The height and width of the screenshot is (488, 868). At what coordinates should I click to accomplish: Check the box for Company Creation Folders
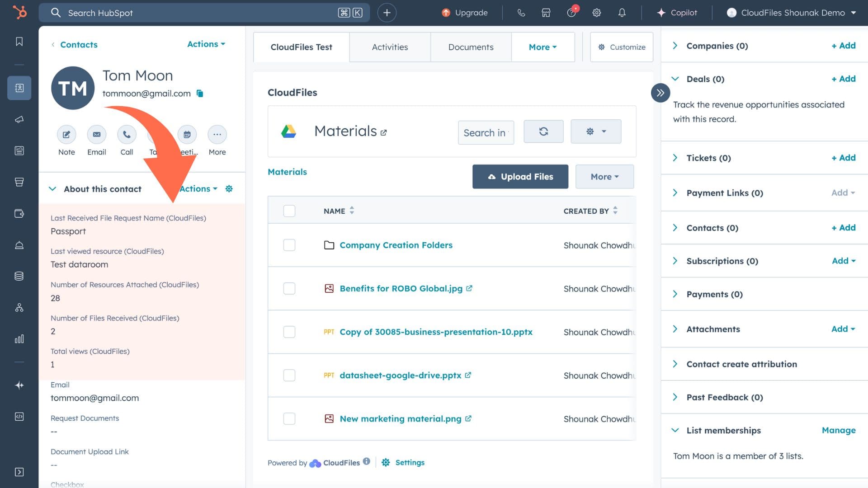[x=289, y=245]
